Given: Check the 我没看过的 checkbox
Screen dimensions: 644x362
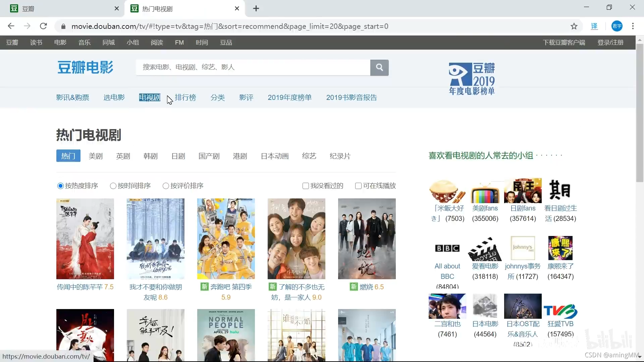Looking at the screenshot, I should (x=306, y=186).
